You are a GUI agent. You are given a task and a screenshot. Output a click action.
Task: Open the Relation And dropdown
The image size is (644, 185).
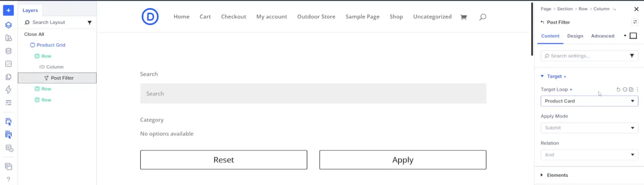[x=589, y=155]
